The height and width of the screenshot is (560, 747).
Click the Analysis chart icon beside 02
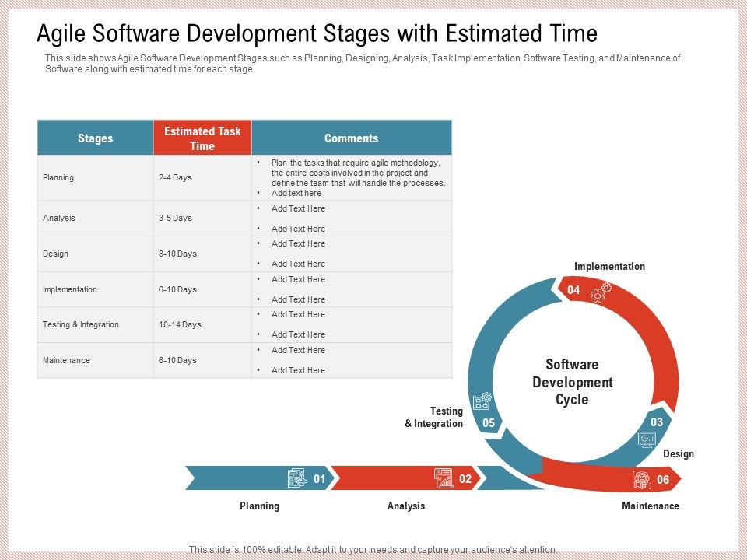click(444, 478)
